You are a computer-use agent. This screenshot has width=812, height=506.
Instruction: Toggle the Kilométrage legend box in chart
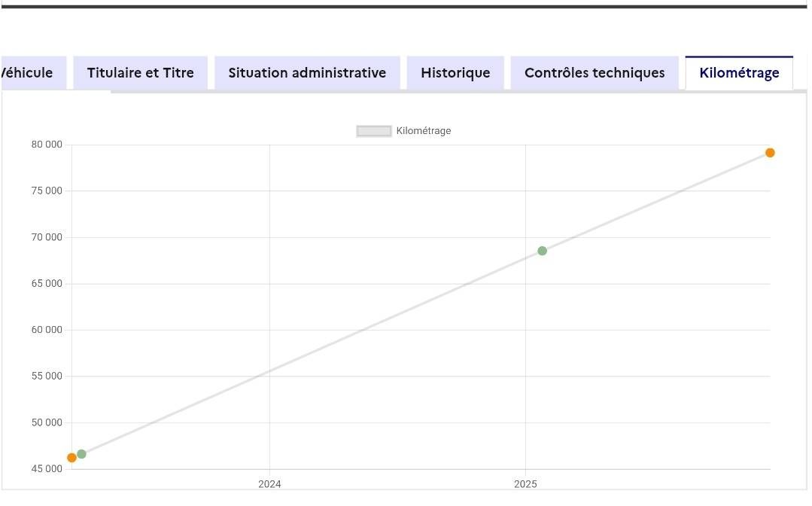[x=373, y=131]
